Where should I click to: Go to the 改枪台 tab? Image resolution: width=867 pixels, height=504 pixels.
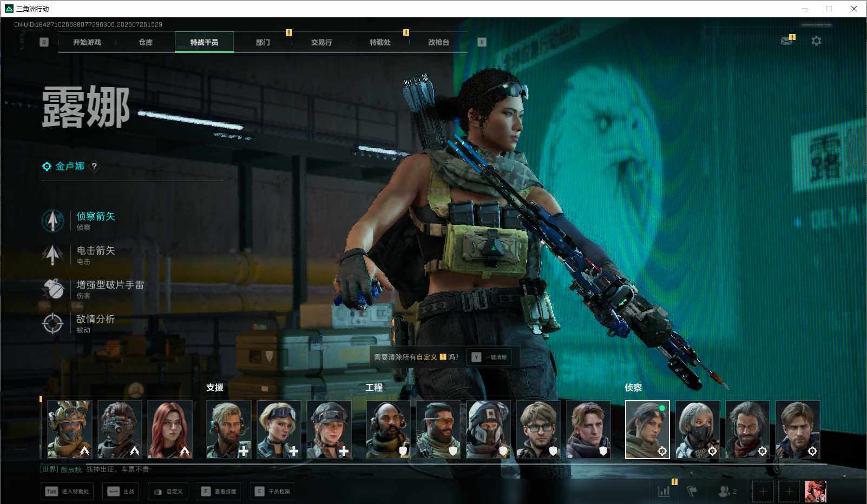(x=438, y=42)
